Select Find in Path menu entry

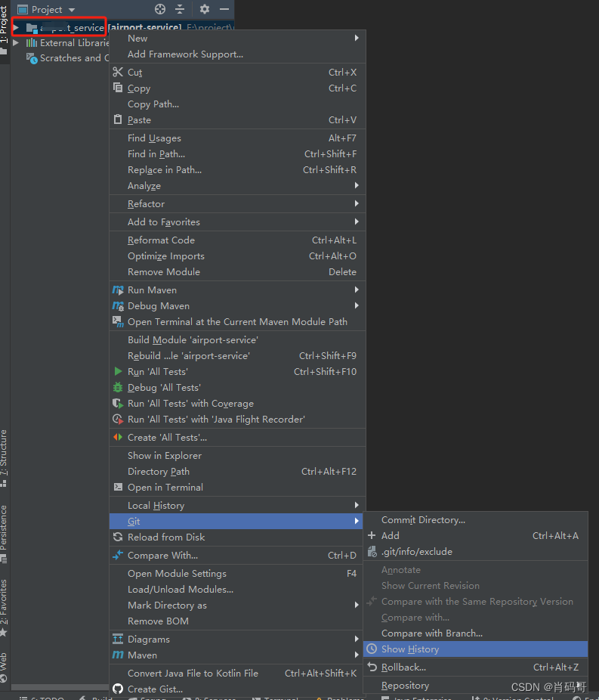click(238, 154)
